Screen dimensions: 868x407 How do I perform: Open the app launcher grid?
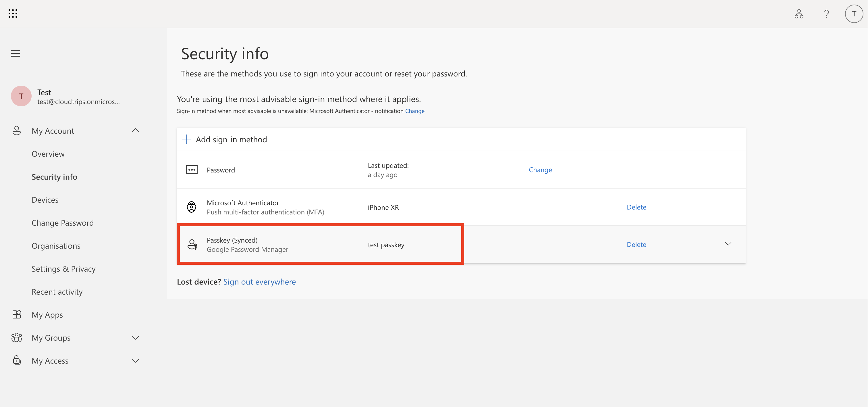pos(13,14)
